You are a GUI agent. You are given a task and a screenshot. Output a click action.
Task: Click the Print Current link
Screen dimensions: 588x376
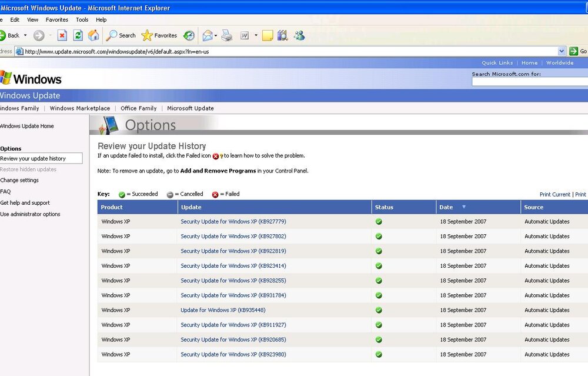[554, 194]
